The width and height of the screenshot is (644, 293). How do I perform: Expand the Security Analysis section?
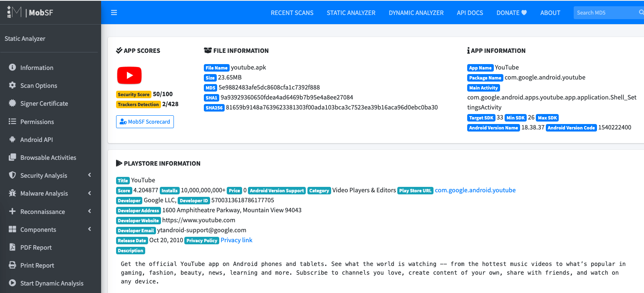(44, 175)
